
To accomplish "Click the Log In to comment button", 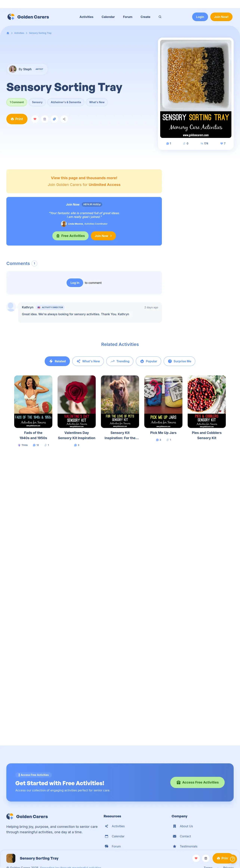I will click(75, 283).
